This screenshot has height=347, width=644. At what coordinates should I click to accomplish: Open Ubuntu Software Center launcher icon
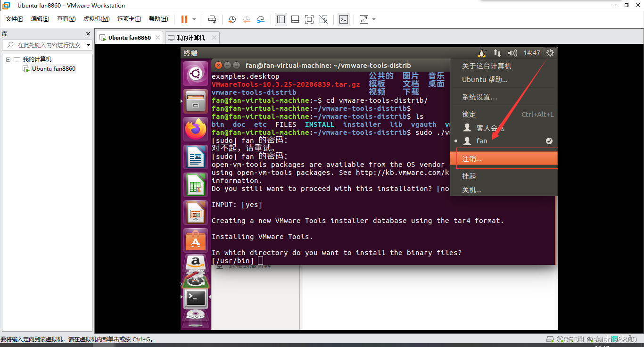point(196,240)
